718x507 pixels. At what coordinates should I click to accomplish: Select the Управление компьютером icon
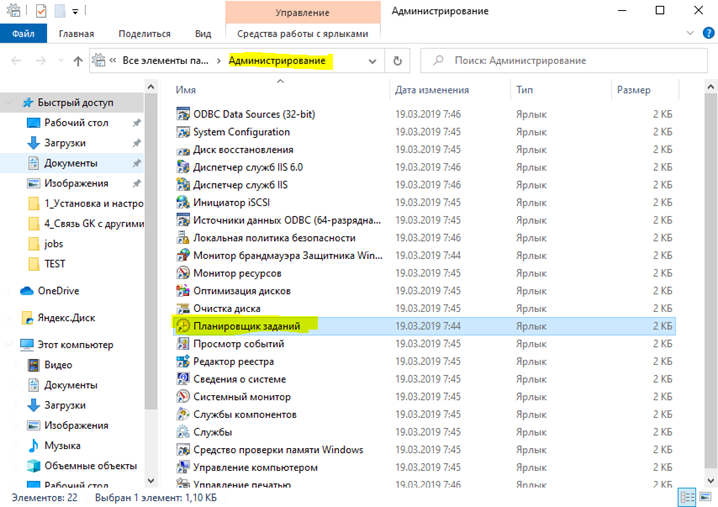pyautogui.click(x=183, y=467)
